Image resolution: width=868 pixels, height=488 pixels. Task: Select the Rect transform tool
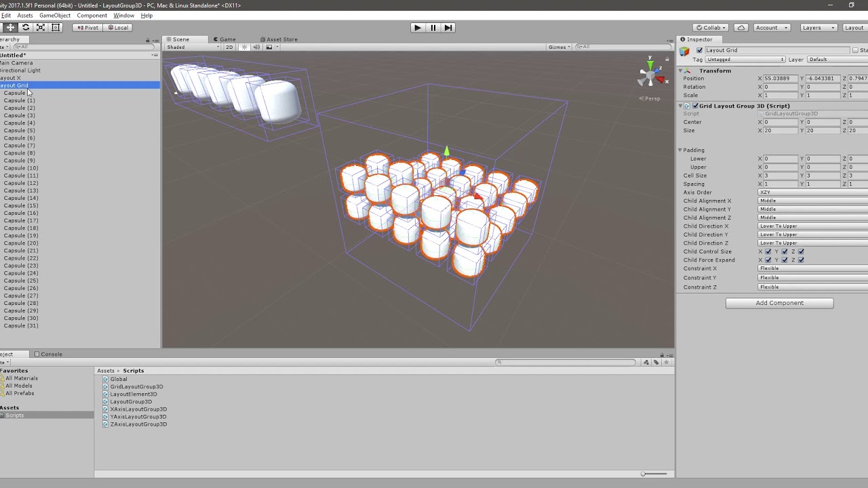pyautogui.click(x=56, y=28)
